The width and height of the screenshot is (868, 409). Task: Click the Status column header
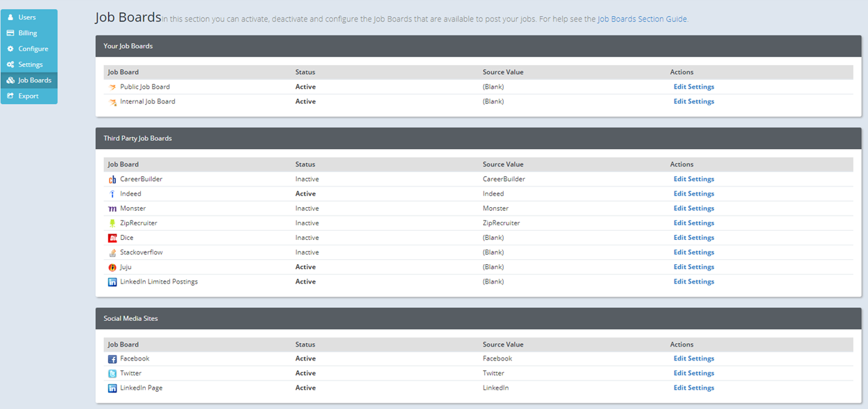tap(305, 72)
